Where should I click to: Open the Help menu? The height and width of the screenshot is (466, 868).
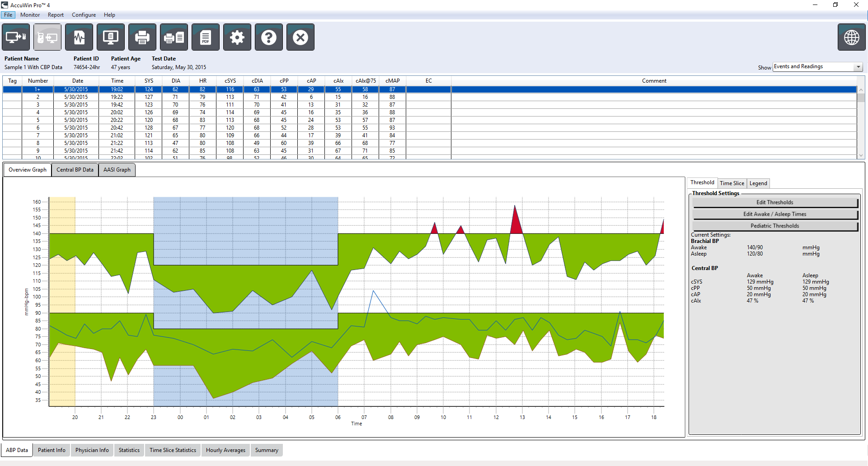tap(109, 15)
